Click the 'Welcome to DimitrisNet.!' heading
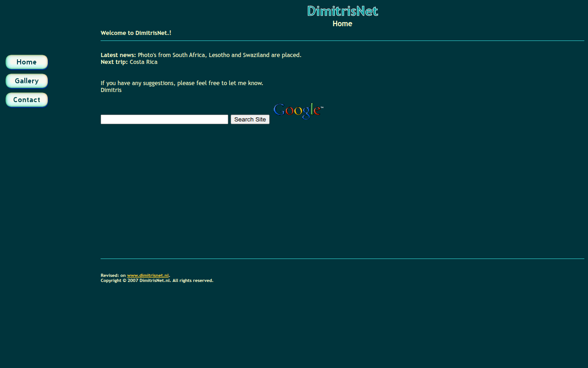 point(136,33)
